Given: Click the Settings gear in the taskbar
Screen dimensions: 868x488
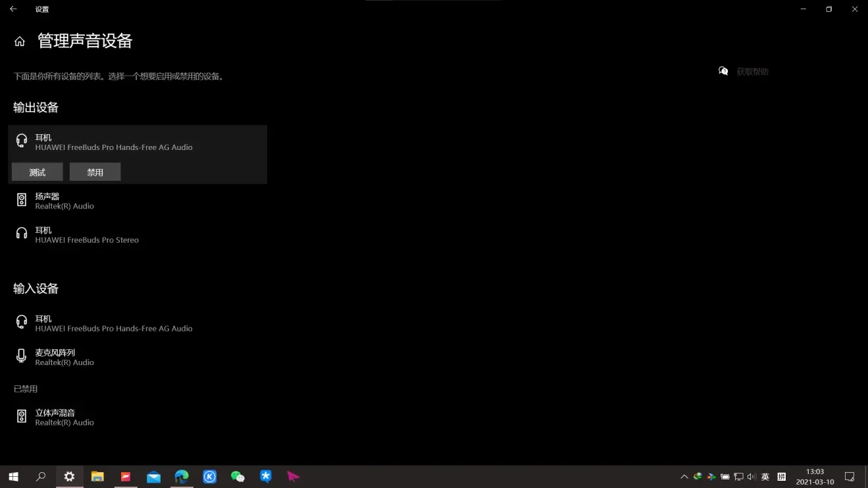Looking at the screenshot, I should 69,477.
